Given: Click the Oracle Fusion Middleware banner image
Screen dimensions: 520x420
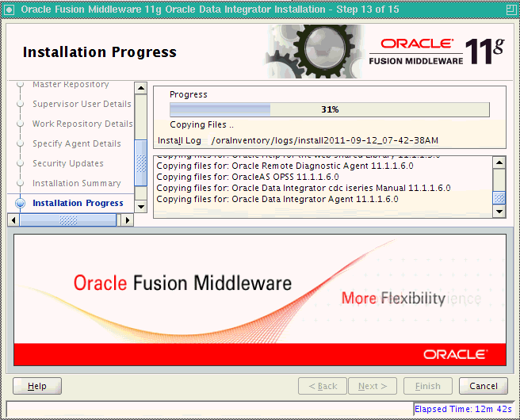Looking at the screenshot, I should (260, 300).
